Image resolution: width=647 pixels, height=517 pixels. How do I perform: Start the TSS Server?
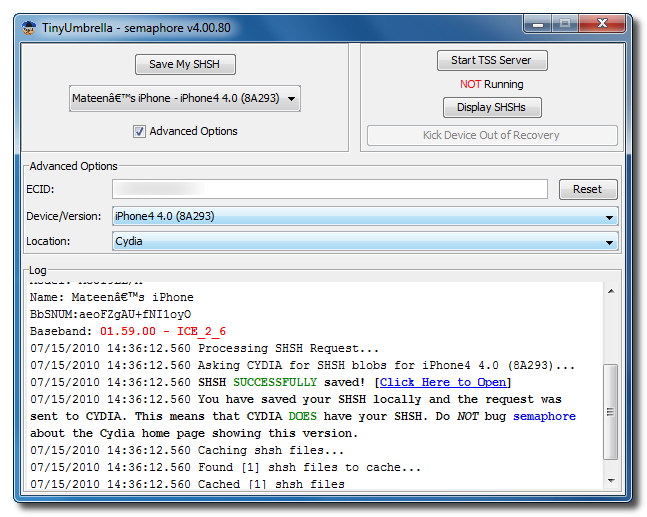click(x=491, y=61)
